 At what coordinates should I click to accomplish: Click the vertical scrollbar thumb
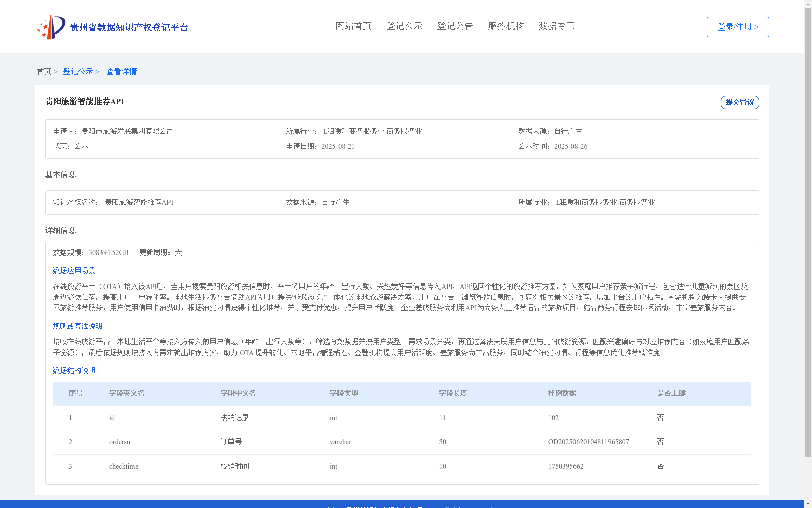[x=808, y=233]
